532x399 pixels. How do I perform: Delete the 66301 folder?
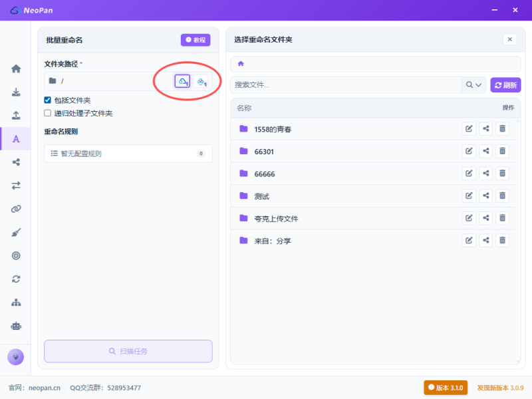click(x=502, y=152)
